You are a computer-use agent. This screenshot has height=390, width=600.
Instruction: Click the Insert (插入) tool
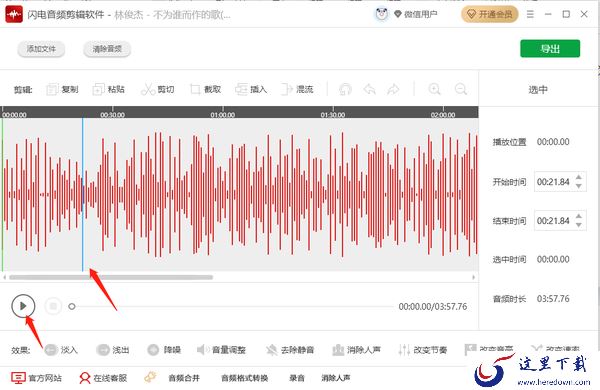click(251, 90)
